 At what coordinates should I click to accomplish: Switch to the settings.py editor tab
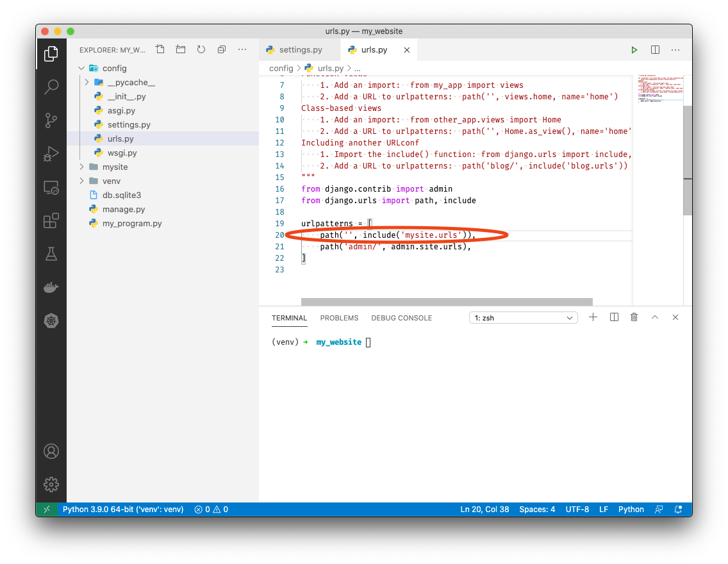coord(300,50)
